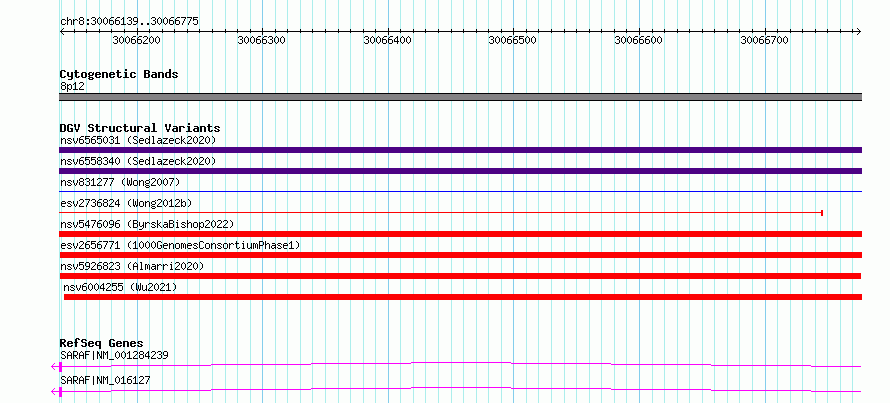Open variant nsv5476096 (ByrskaBishop2022) label
890x403 pixels.
pyautogui.click(x=147, y=224)
